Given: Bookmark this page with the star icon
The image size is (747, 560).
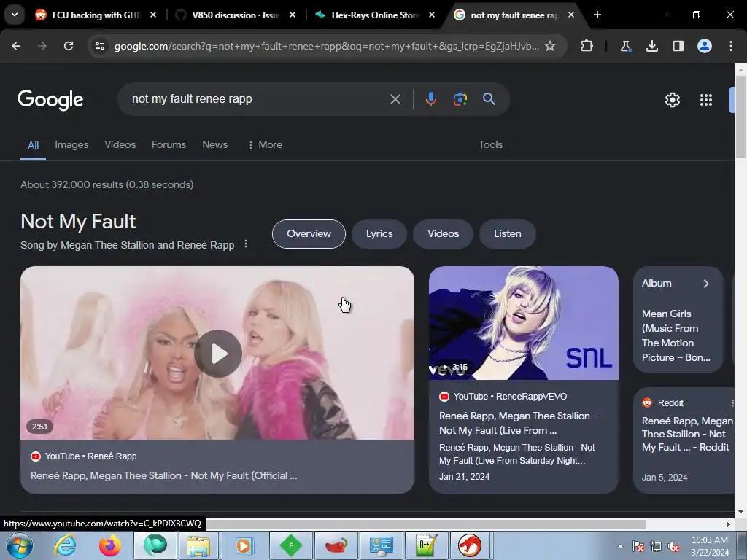Looking at the screenshot, I should [x=550, y=46].
